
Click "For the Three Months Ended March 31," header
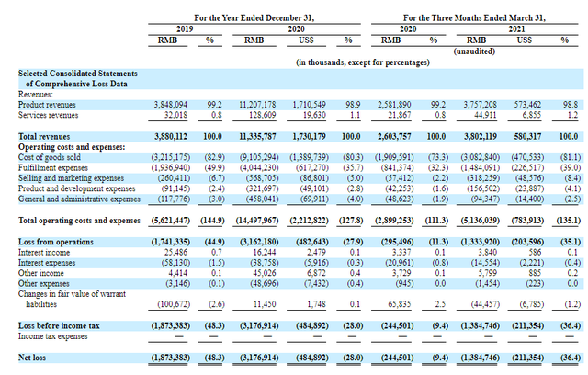tap(474, 17)
